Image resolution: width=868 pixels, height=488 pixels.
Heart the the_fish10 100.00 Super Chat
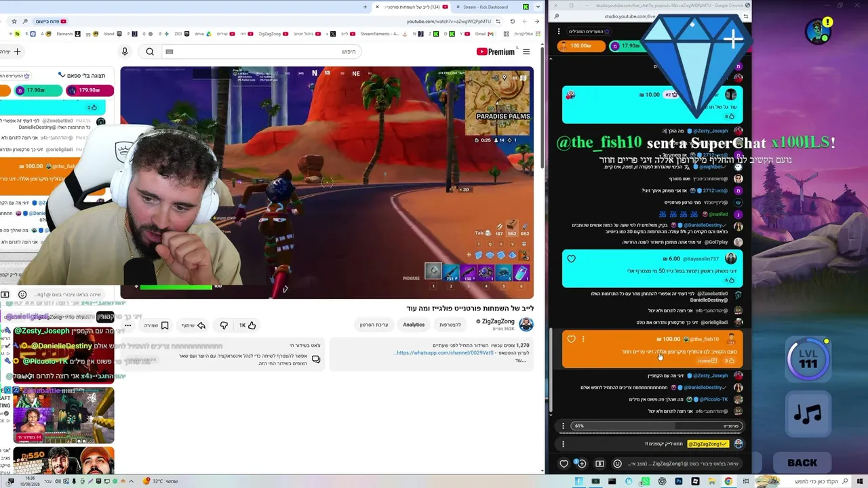pos(571,339)
